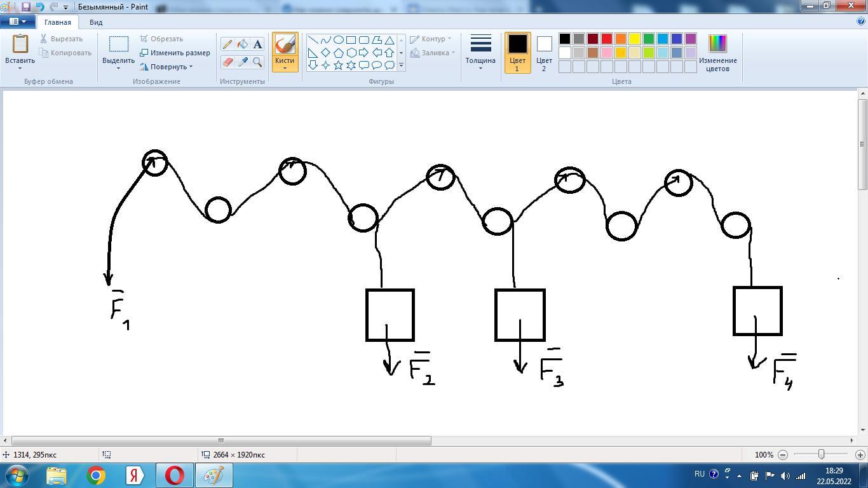Open Изменение цветов color editor
The width and height of the screenshot is (868, 488).
coord(717,53)
